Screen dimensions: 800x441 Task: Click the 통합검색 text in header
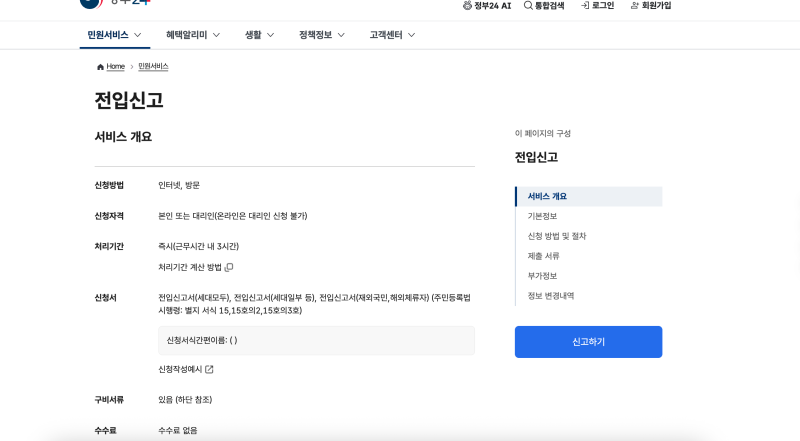pyautogui.click(x=549, y=6)
